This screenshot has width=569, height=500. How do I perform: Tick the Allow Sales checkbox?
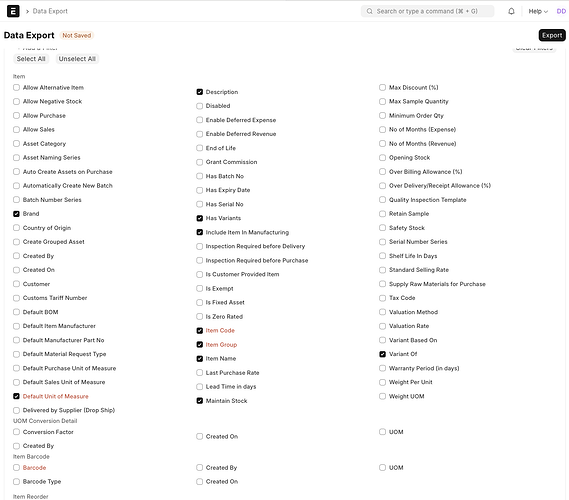coord(16,130)
